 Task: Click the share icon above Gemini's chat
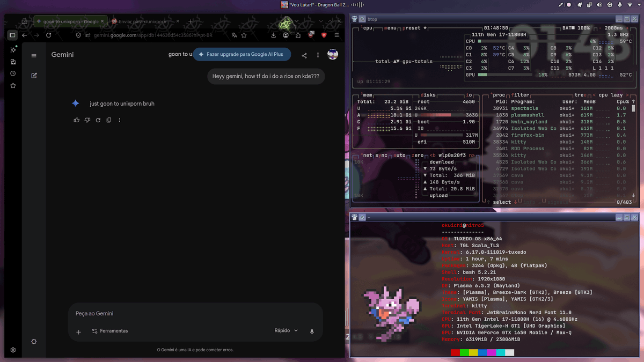point(304,55)
